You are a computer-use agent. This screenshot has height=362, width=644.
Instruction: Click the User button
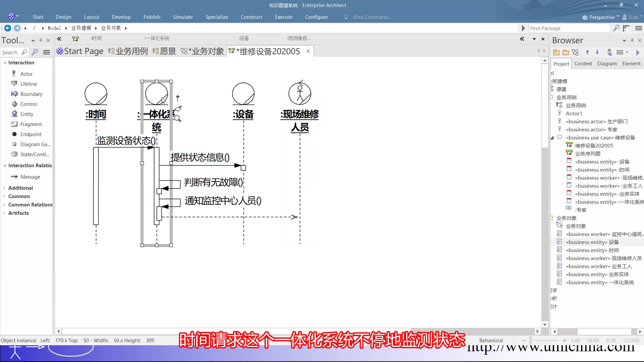tap(632, 17)
